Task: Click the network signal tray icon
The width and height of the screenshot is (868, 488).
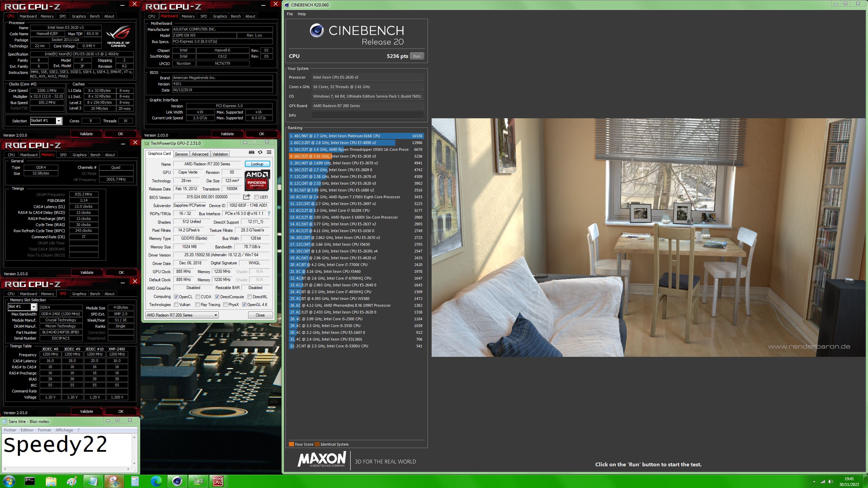Action: [823, 482]
